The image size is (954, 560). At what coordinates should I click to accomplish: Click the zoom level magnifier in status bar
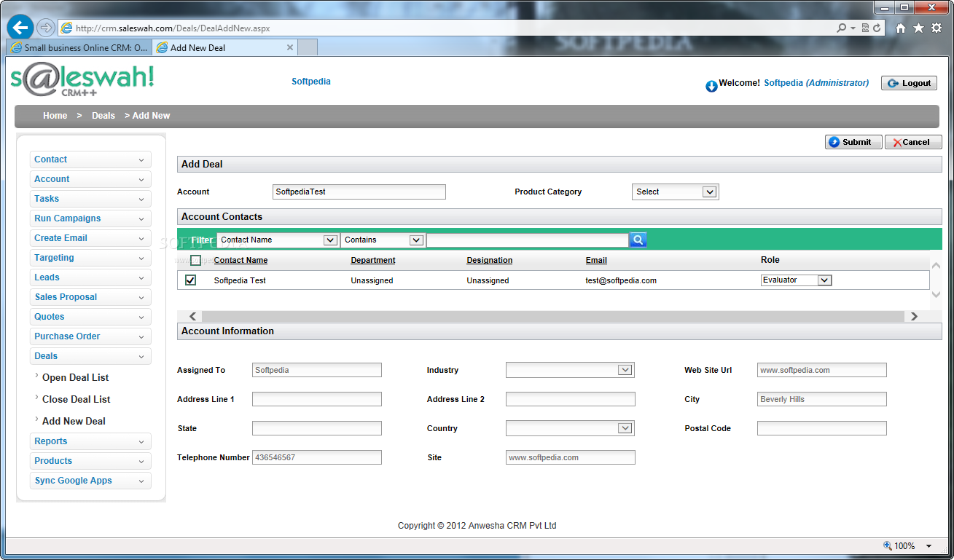click(887, 545)
